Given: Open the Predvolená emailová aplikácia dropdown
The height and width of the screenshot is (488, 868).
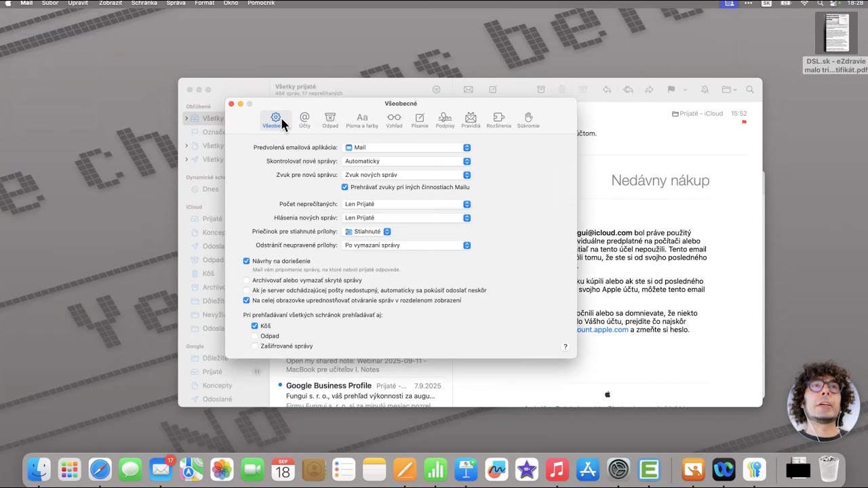Looking at the screenshot, I should [x=406, y=147].
